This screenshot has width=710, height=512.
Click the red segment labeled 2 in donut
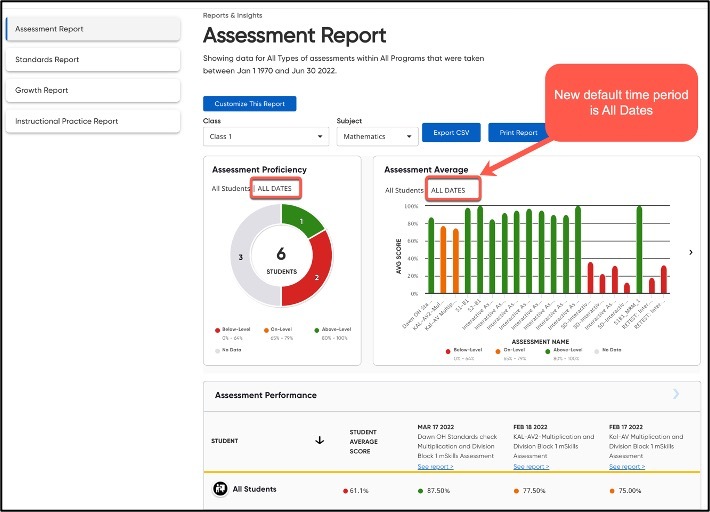coord(317,277)
